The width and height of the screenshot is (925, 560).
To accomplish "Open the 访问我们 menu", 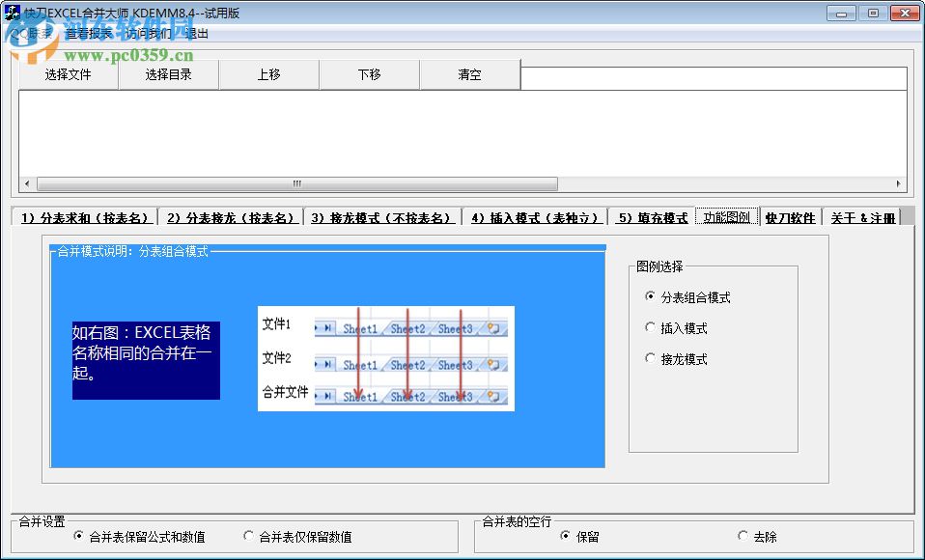I will [147, 32].
